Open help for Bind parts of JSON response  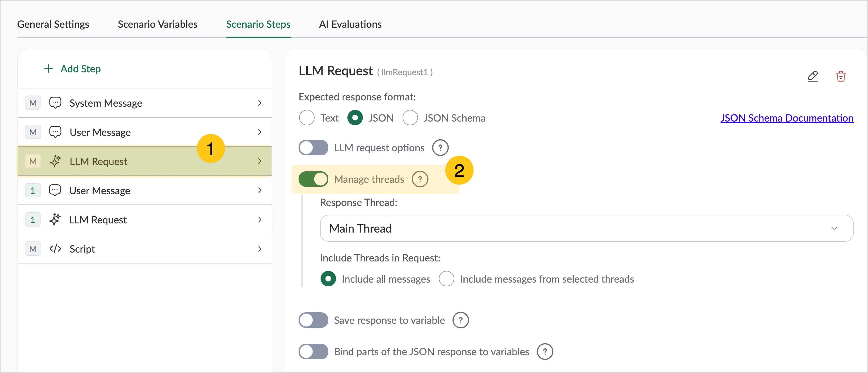tap(545, 352)
